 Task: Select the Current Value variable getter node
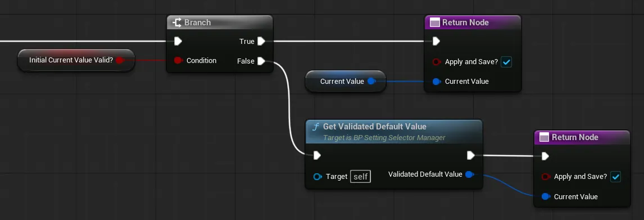pyautogui.click(x=346, y=82)
